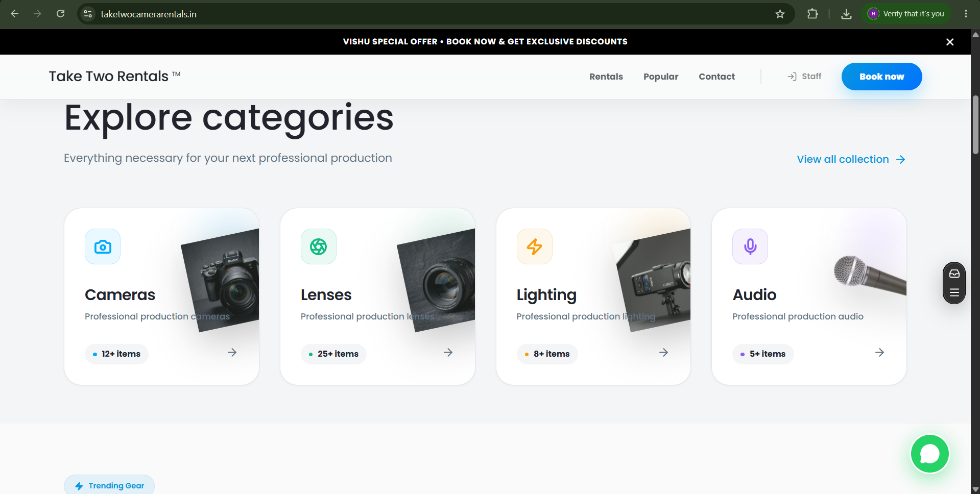The width and height of the screenshot is (980, 494).
Task: Click the scrollbar up arrow
Action: [x=975, y=34]
